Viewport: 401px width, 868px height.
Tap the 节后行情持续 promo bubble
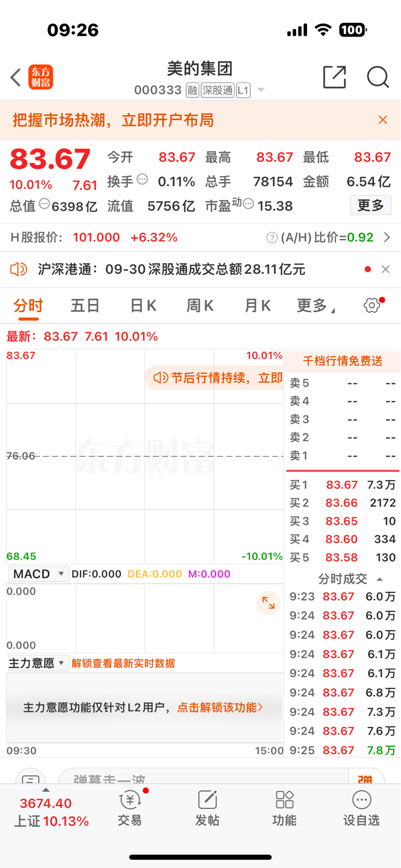tap(214, 377)
